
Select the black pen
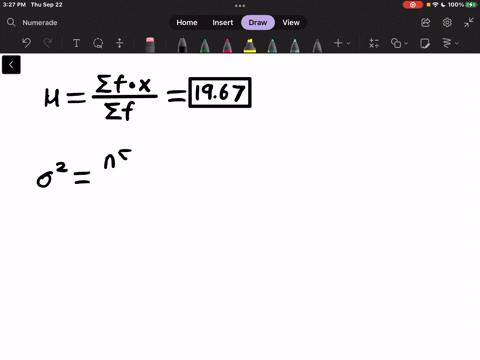pyautogui.click(x=182, y=45)
